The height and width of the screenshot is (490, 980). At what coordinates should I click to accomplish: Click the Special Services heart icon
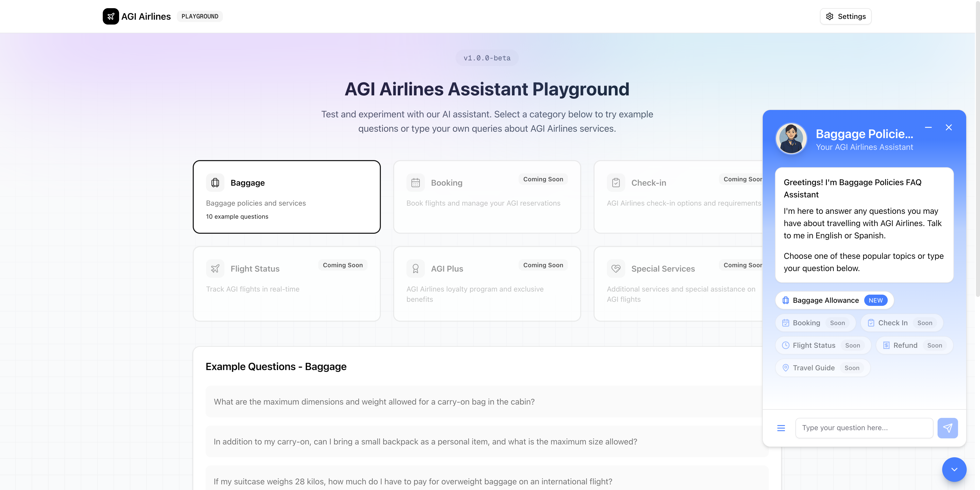(616, 269)
